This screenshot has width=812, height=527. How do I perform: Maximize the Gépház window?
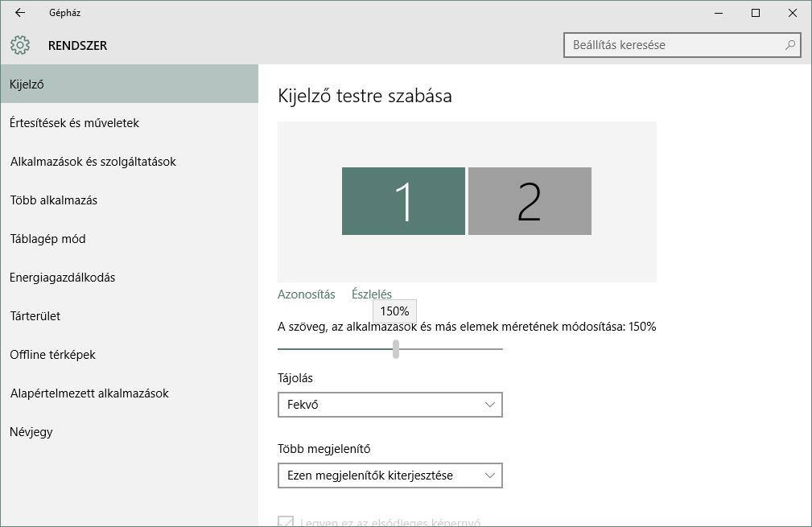(x=756, y=13)
